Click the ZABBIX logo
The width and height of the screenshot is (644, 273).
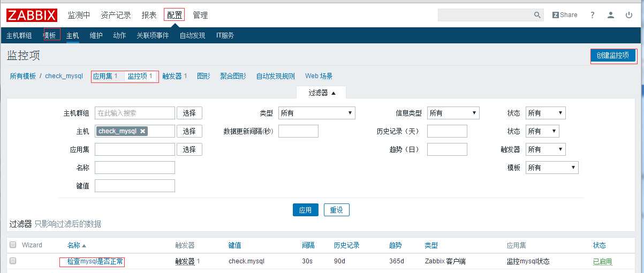tap(32, 15)
